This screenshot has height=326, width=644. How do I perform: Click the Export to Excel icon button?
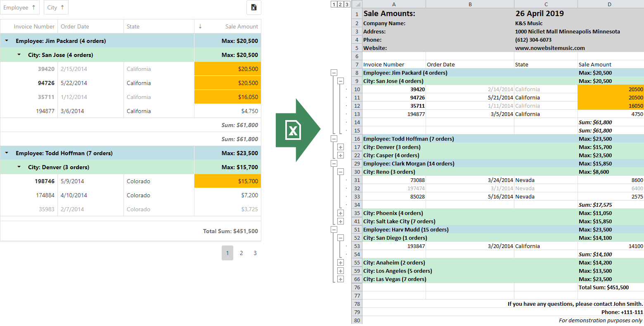coord(253,7)
